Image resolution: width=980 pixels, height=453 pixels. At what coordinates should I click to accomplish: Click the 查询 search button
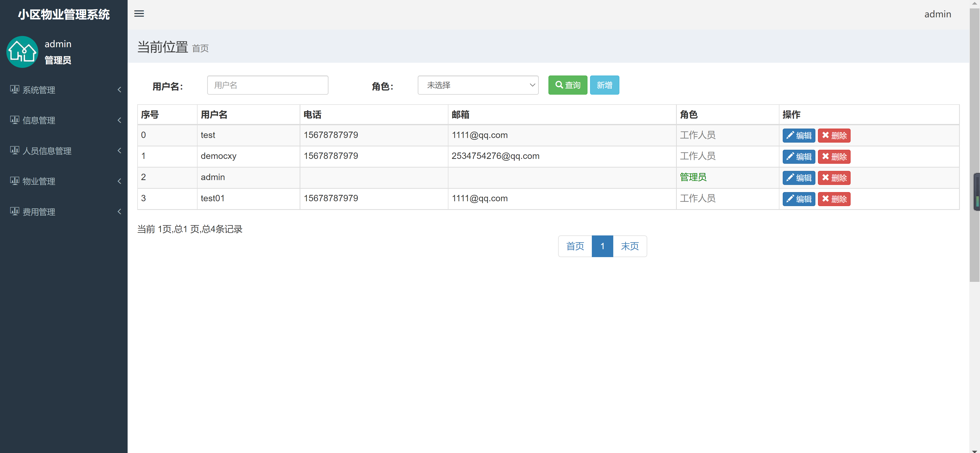(x=567, y=85)
